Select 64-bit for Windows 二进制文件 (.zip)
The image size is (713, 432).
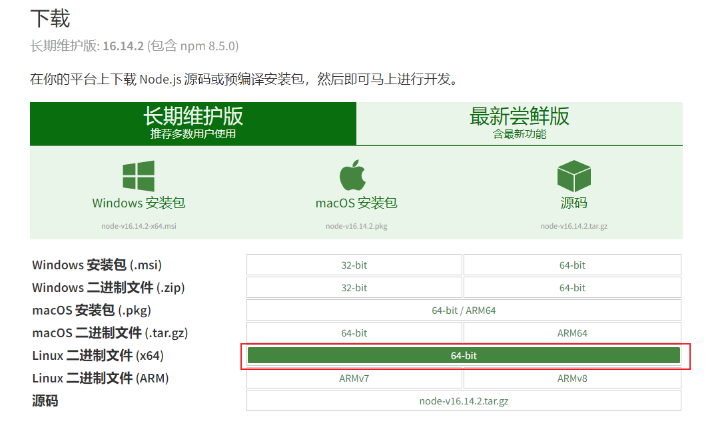(572, 288)
